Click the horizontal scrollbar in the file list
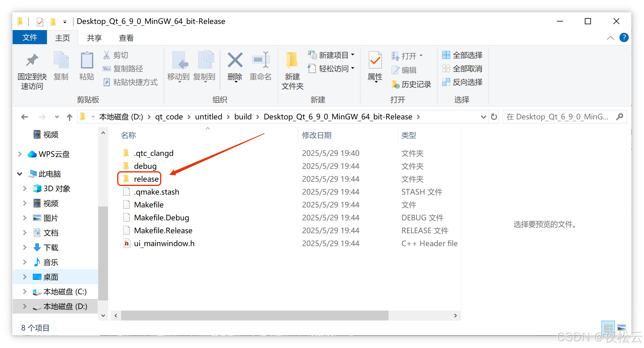 pos(255,315)
